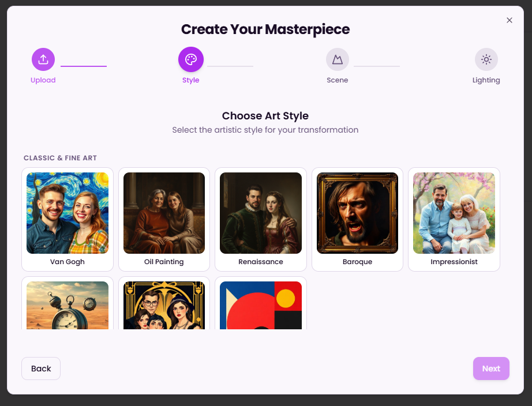Pick the Renaissance art style
Viewport: 532px width, 406px height.
261,213
